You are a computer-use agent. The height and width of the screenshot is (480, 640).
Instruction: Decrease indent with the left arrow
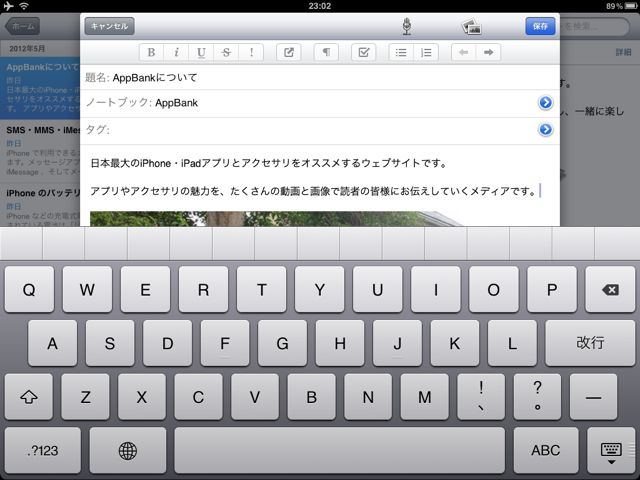[464, 52]
